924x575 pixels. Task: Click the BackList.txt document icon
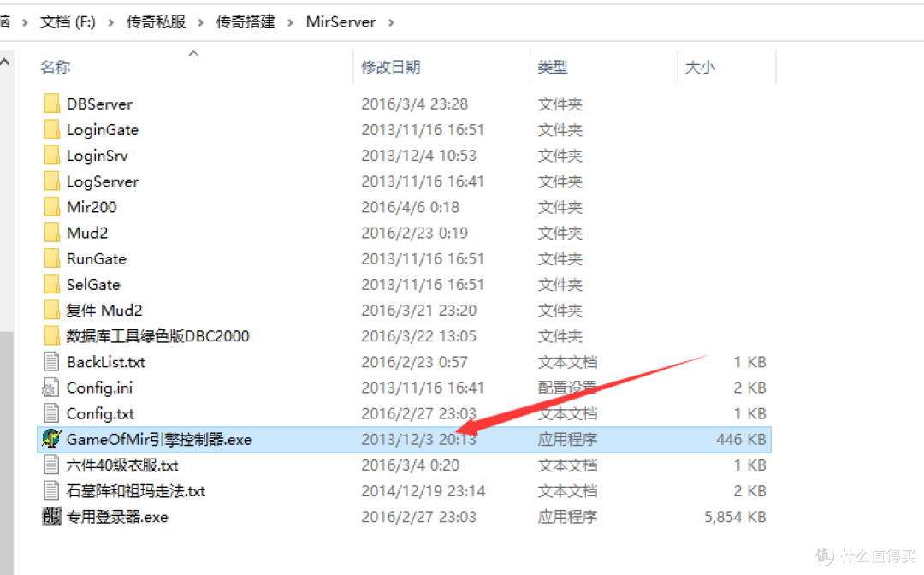pyautogui.click(x=52, y=362)
